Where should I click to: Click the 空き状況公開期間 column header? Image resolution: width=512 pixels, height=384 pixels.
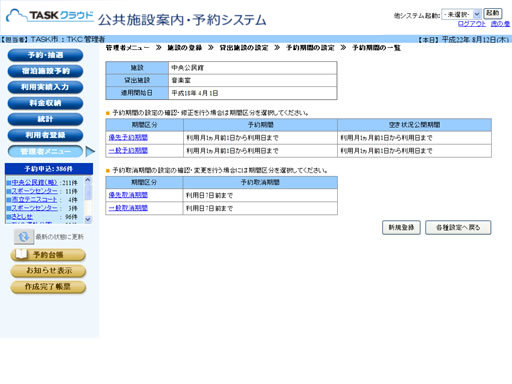tap(414, 125)
